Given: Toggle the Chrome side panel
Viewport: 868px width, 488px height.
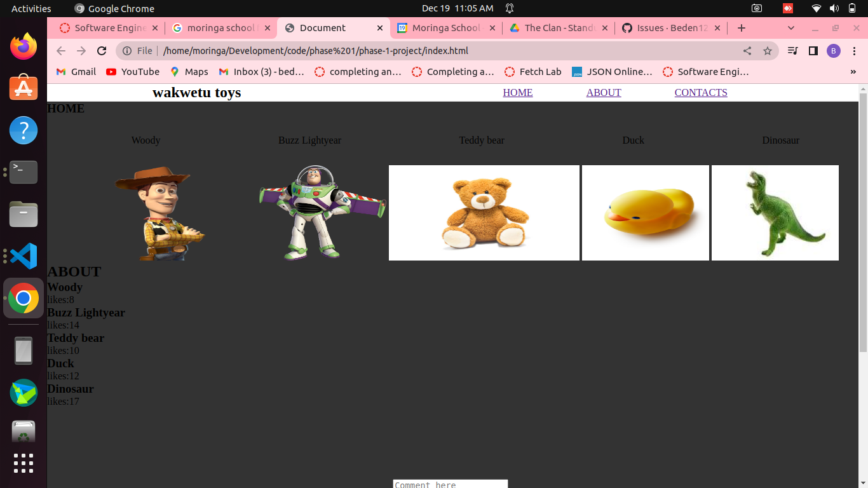Looking at the screenshot, I should pyautogui.click(x=813, y=51).
